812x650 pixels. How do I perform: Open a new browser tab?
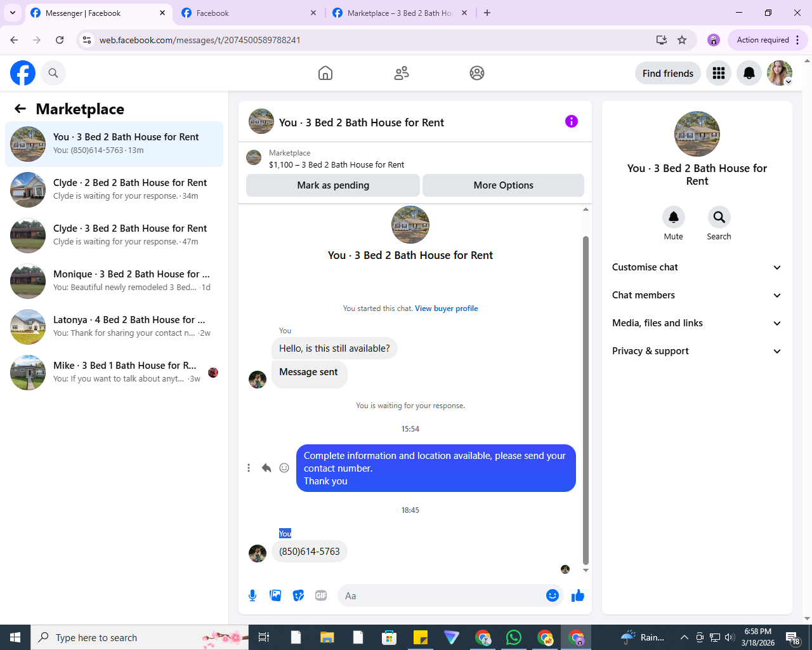487,13
